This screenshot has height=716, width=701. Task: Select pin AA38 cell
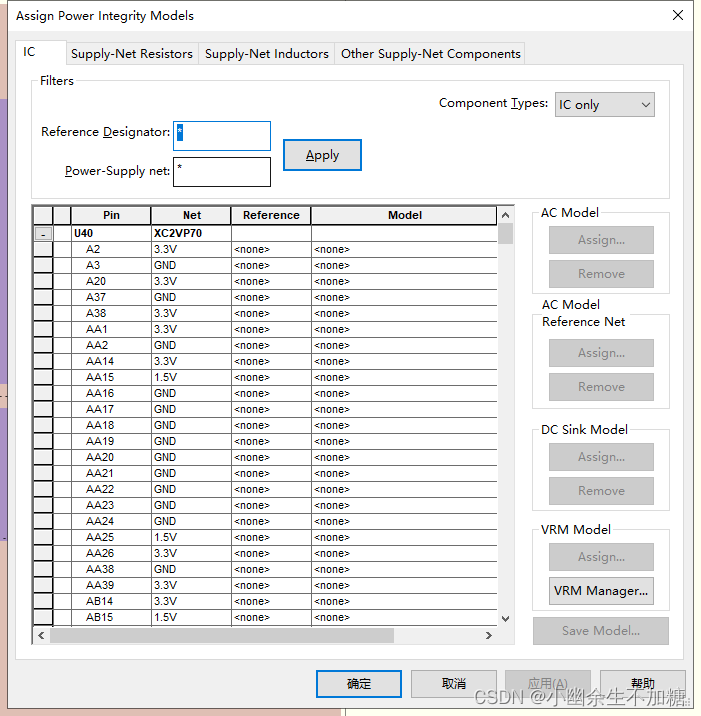[x=111, y=569]
